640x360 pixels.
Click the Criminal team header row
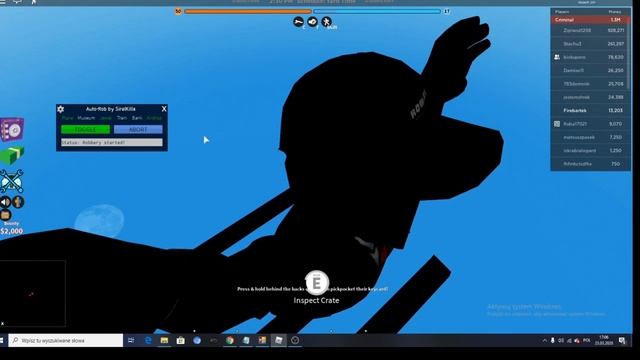[x=590, y=20]
